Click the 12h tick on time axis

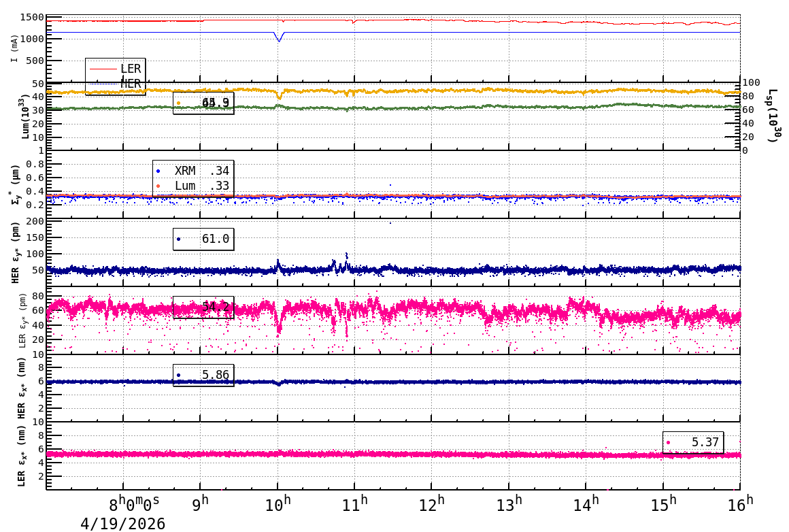432,503
